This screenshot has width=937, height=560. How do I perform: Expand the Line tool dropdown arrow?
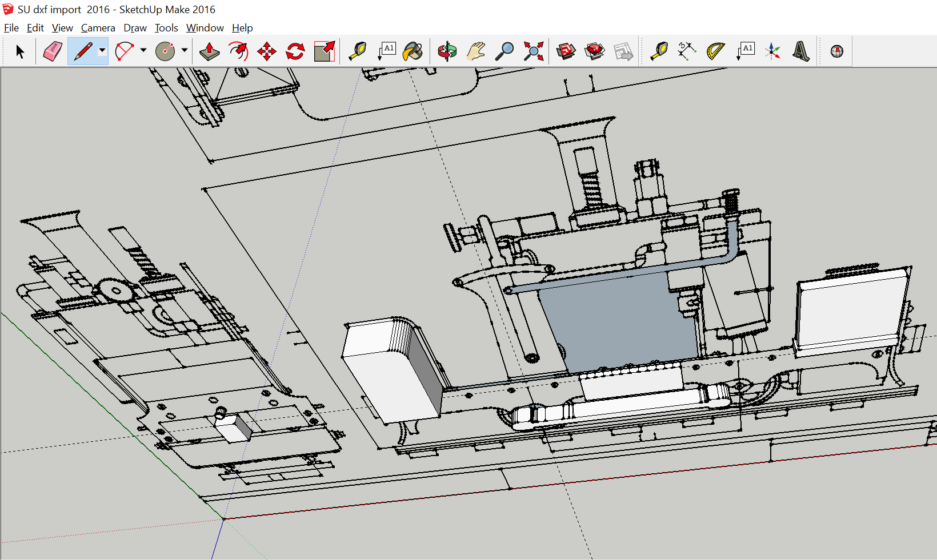click(102, 51)
